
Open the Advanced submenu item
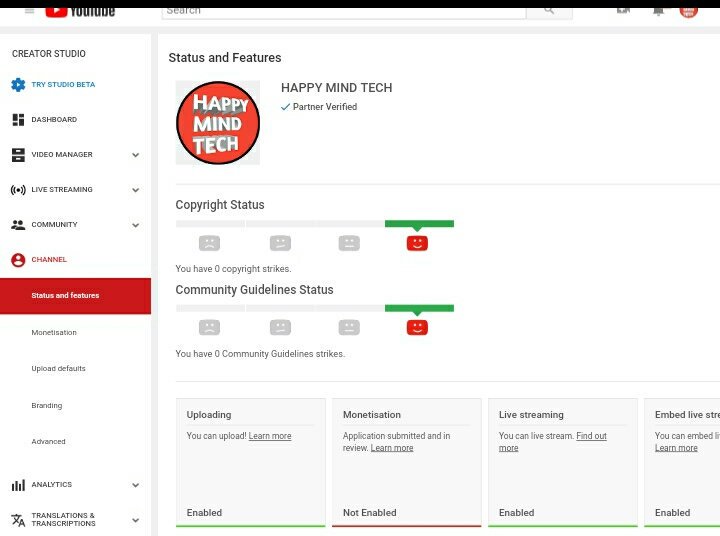tap(48, 441)
